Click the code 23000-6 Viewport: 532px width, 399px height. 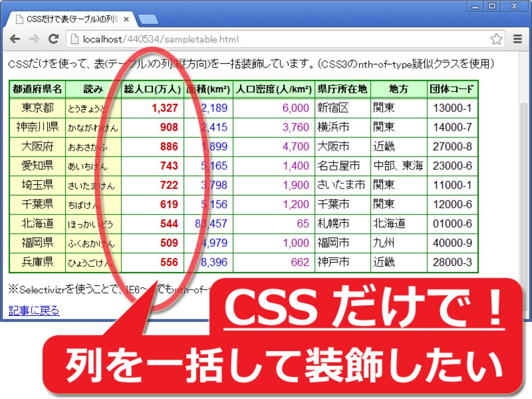(x=453, y=166)
